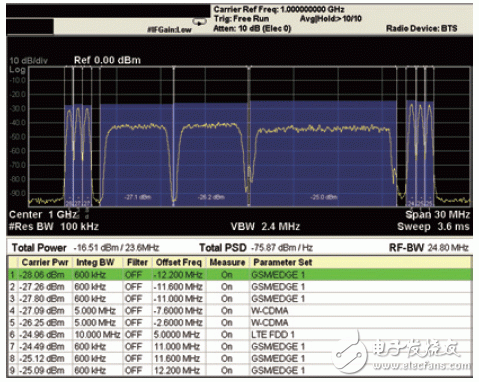Image resolution: width=479 pixels, height=382 pixels.
Task: Click the Parameter Set column header
Action: pyautogui.click(x=283, y=263)
